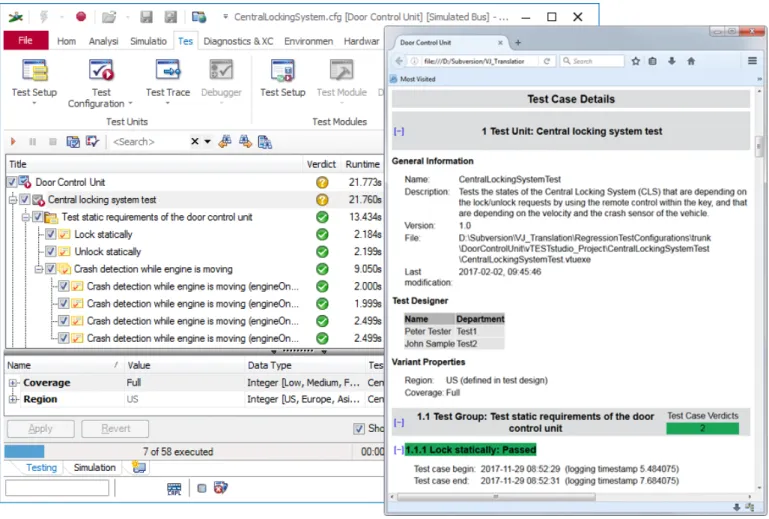This screenshot has height=519, width=769.
Task: Uncheck the Lock statically test case
Action: (x=51, y=234)
